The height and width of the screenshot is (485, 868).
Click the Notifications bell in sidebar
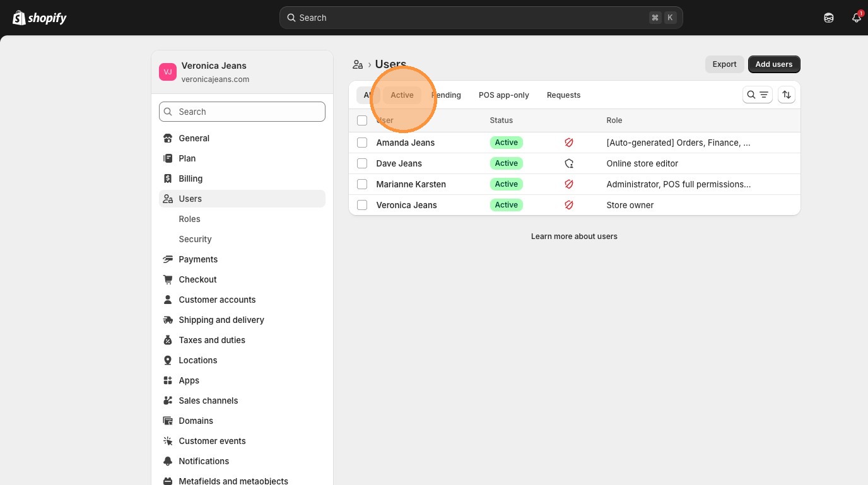pyautogui.click(x=168, y=461)
